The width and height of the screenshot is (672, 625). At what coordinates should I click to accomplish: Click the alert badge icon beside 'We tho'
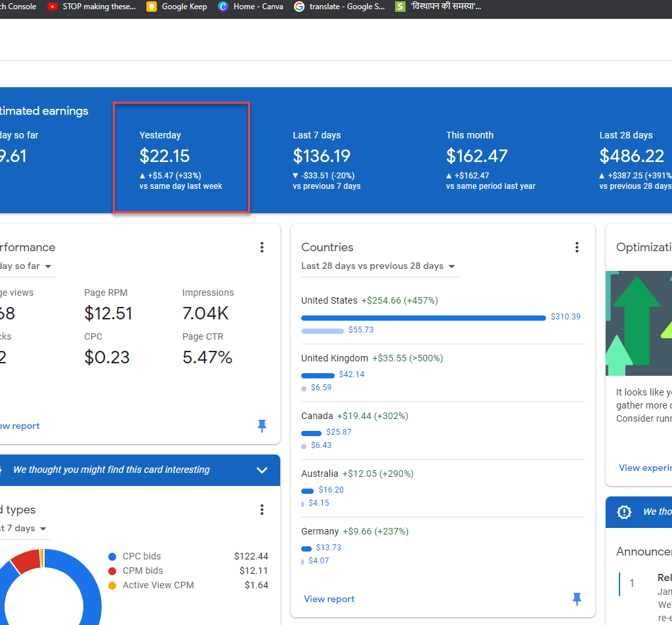(624, 512)
